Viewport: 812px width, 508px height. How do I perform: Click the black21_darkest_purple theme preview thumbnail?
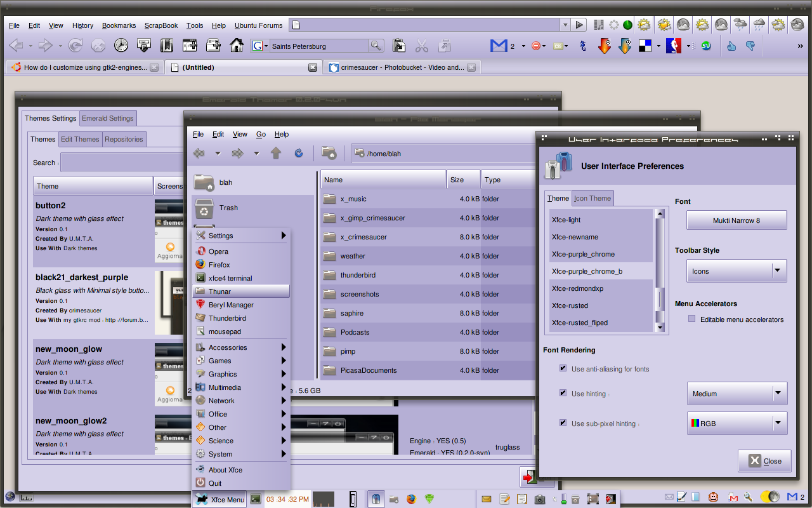[x=169, y=302]
